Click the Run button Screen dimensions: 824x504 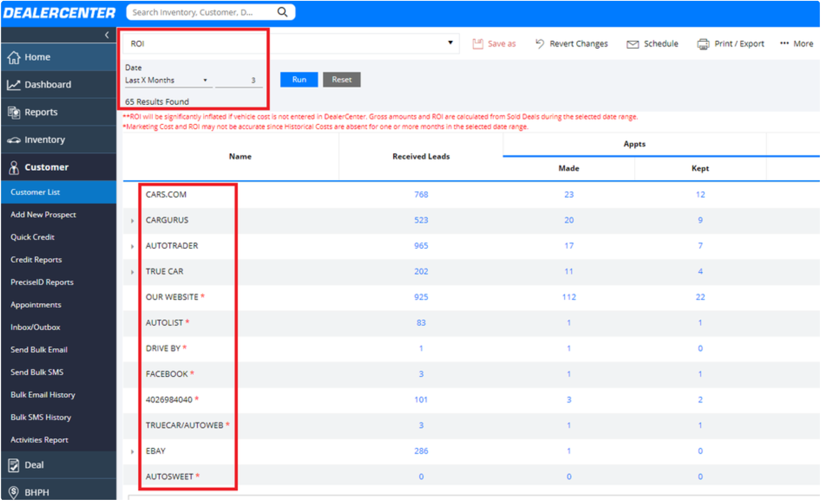pos(299,80)
